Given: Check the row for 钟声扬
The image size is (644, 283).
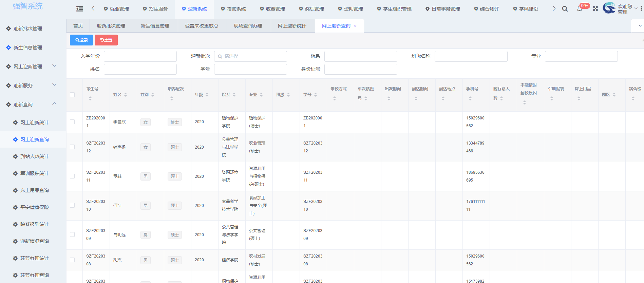Looking at the screenshot, I should [72, 147].
